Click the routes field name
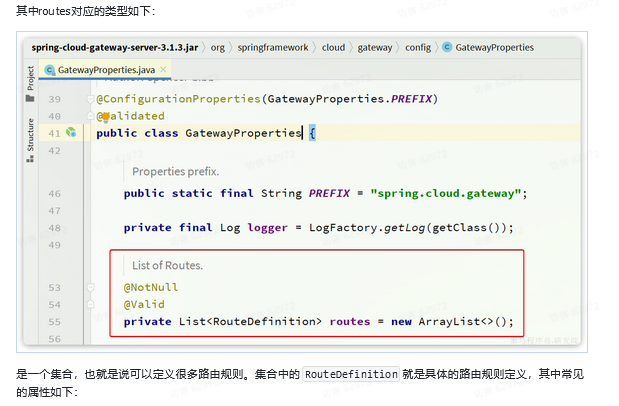619x406 pixels. (x=350, y=322)
